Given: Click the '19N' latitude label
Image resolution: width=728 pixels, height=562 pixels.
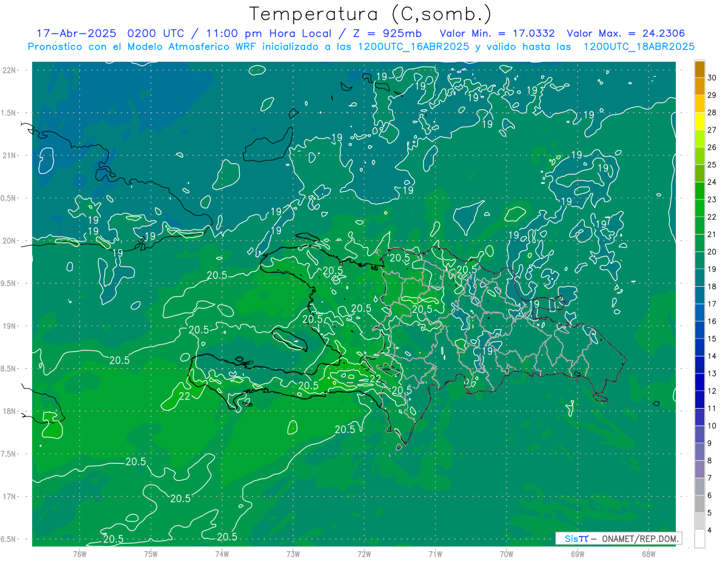Looking at the screenshot, I should pos(10,326).
